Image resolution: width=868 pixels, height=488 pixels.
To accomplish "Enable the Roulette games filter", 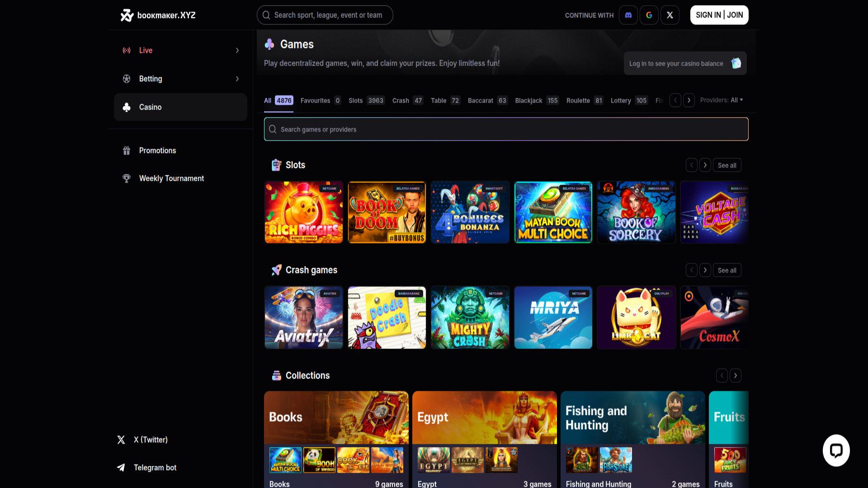I will pyautogui.click(x=579, y=100).
